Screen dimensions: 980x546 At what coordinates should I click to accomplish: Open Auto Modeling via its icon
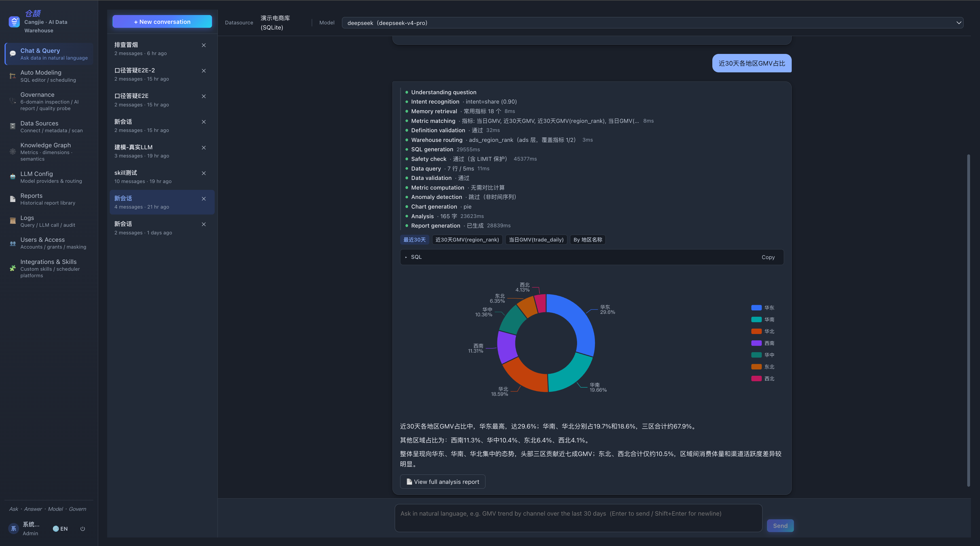point(12,76)
